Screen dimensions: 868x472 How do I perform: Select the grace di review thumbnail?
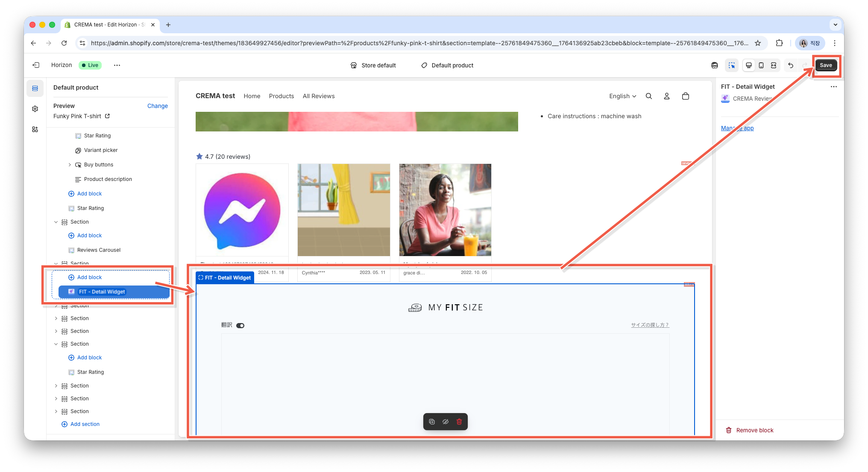click(x=445, y=210)
